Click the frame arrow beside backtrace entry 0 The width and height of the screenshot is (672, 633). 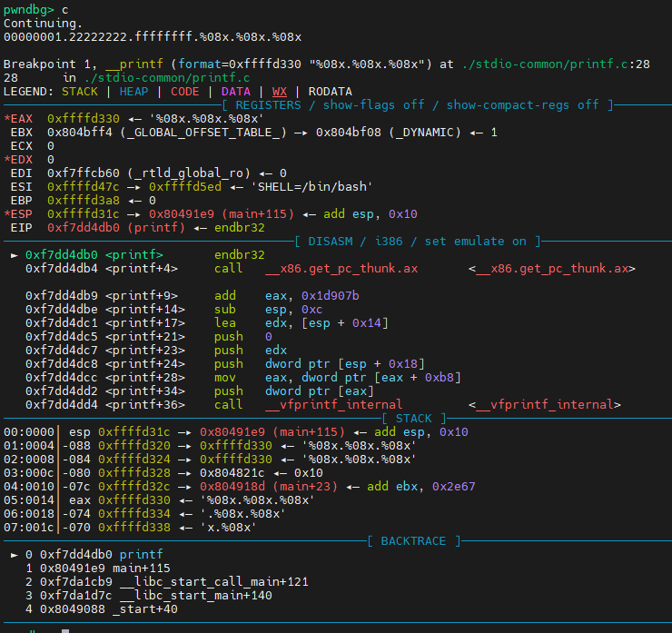coord(14,554)
